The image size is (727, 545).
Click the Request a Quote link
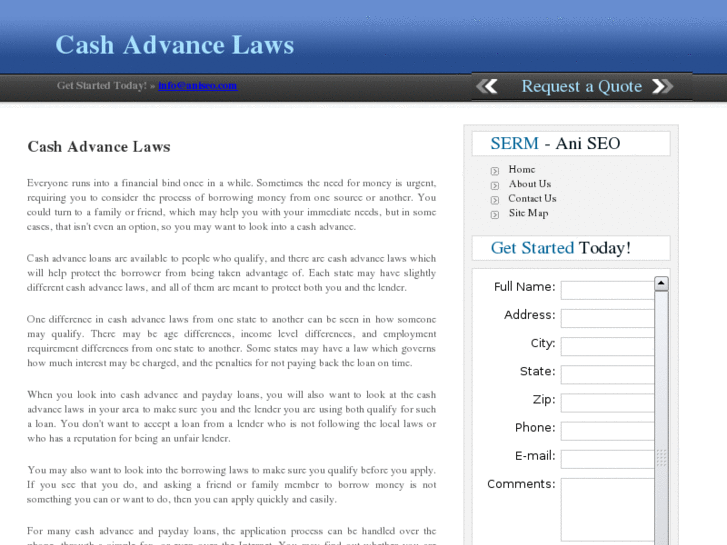(x=581, y=86)
